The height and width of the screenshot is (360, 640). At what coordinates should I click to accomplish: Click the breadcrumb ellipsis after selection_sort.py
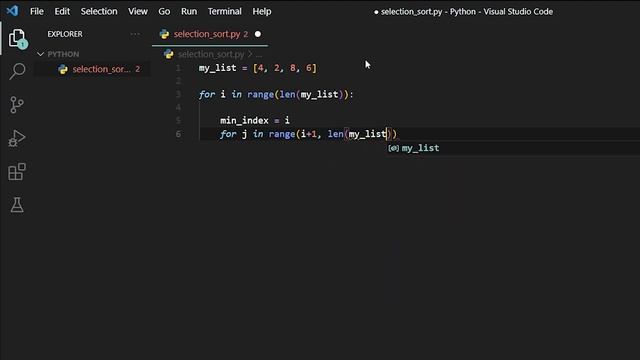[259, 55]
